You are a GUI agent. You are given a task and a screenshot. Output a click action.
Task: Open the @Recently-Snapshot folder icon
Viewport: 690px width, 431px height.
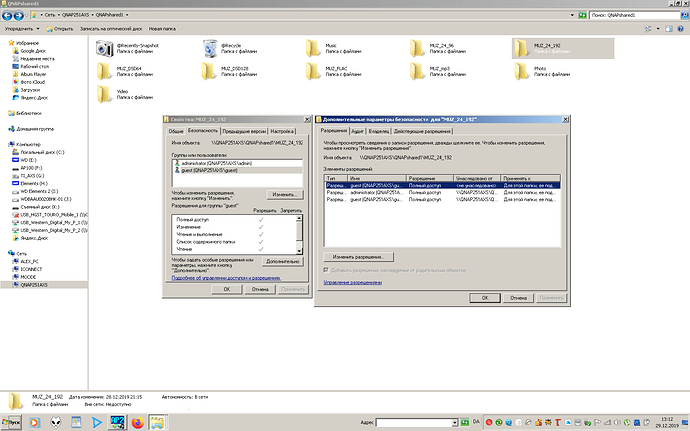click(105, 47)
